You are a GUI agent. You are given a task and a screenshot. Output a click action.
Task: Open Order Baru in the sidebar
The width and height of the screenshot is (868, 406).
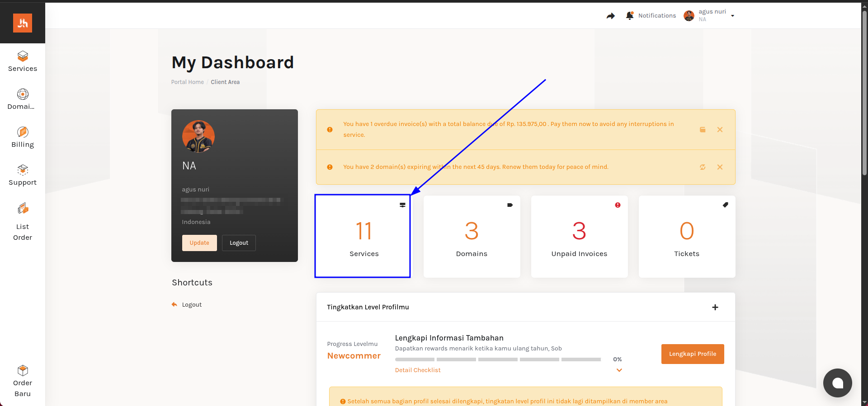pyautogui.click(x=23, y=381)
